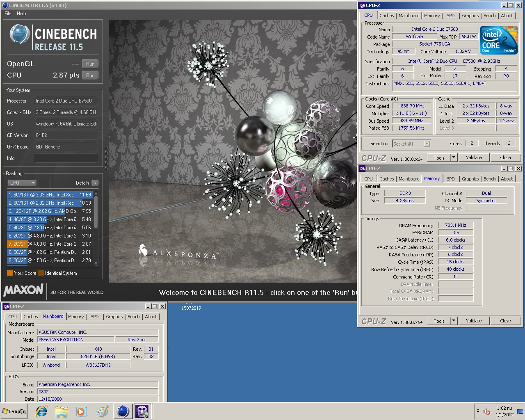525x420 pixels.
Task: Open Tools dropdown arrow in Memory CPU-Z window
Action: [454, 321]
